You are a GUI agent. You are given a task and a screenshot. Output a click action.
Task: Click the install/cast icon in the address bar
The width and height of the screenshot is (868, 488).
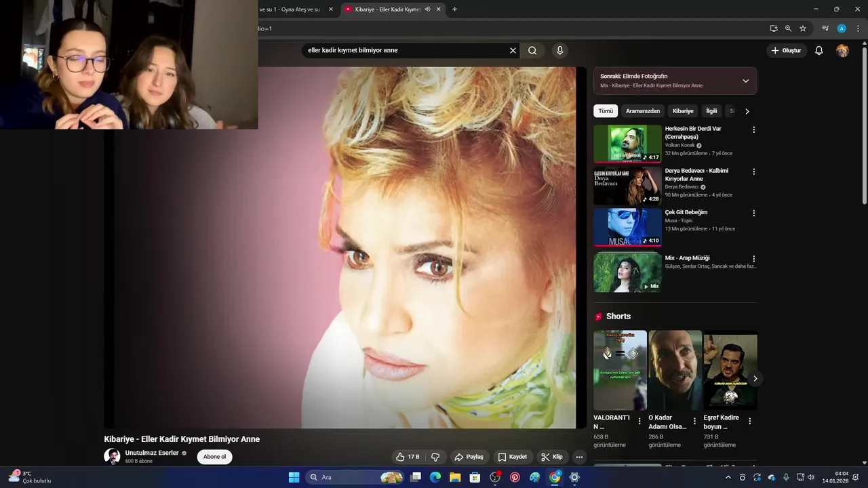pos(774,28)
